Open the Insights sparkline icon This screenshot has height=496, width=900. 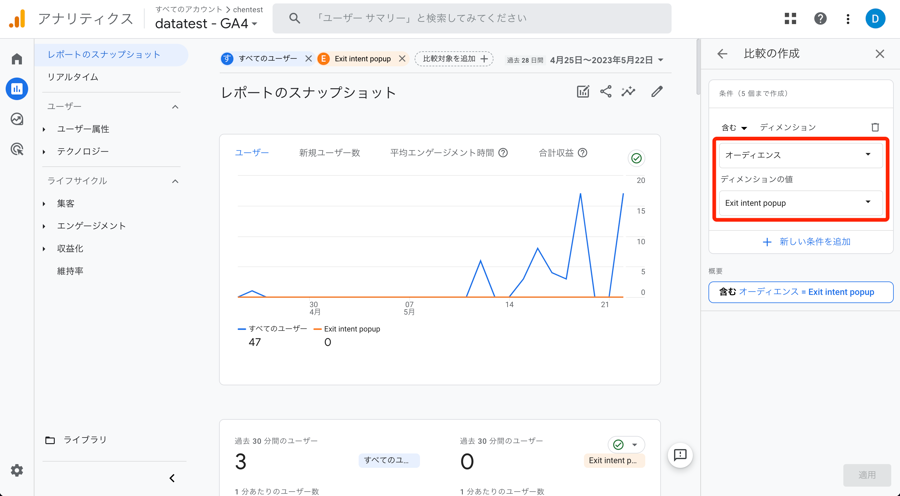pyautogui.click(x=629, y=92)
